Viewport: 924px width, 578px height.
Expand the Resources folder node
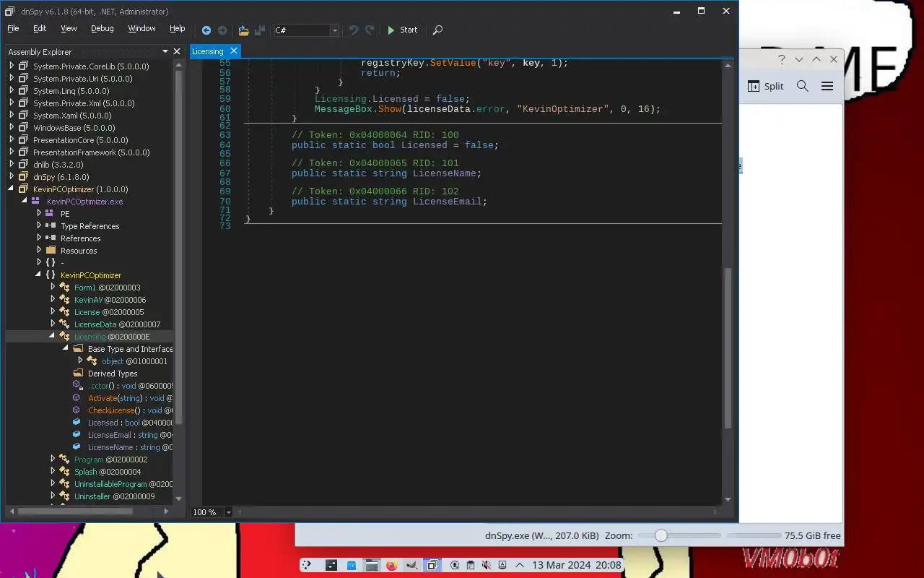tap(39, 251)
